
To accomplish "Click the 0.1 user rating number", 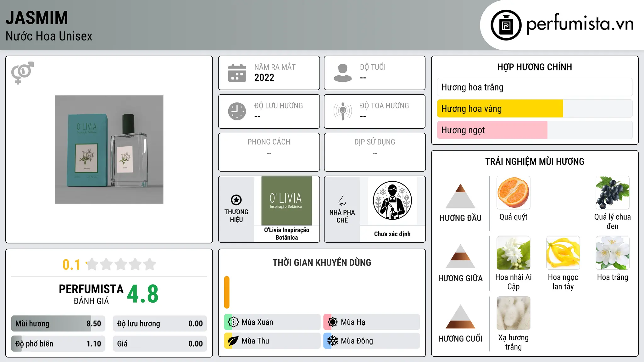I will click(x=71, y=265).
